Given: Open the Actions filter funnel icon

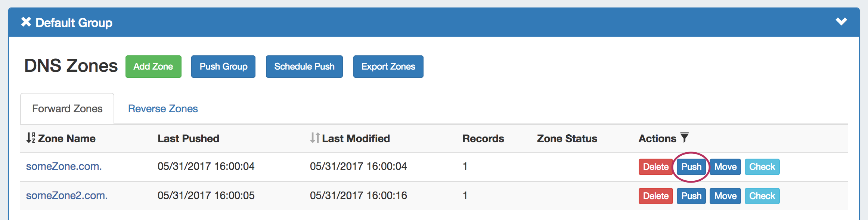Looking at the screenshot, I should [684, 138].
